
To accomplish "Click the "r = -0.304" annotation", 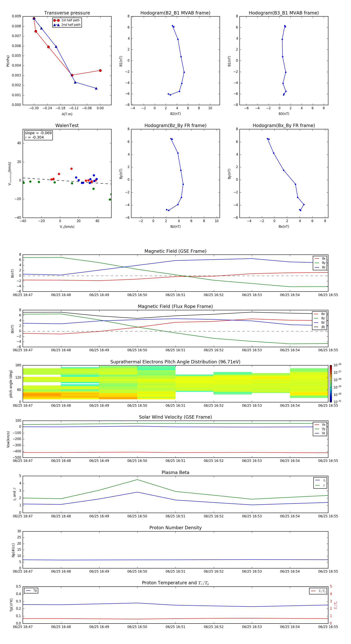I will tap(35, 137).
